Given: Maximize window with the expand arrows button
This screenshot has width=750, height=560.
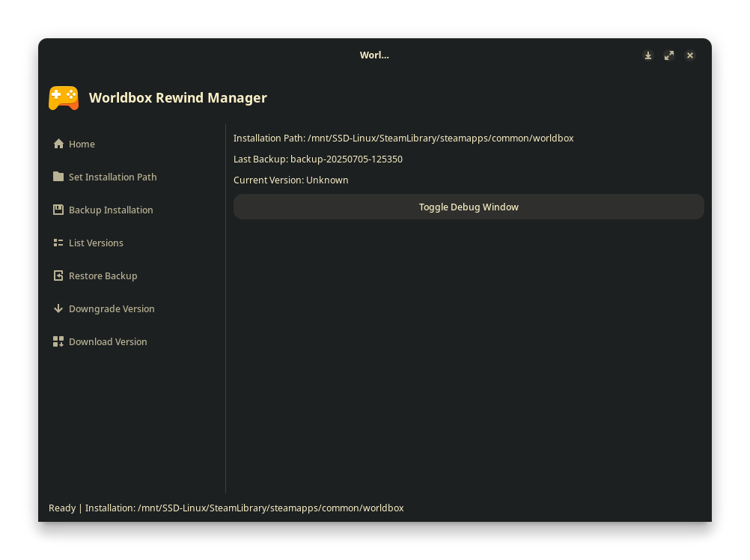Looking at the screenshot, I should point(669,55).
